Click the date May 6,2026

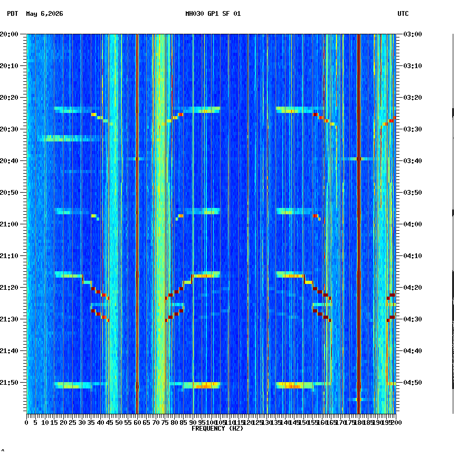(44, 14)
